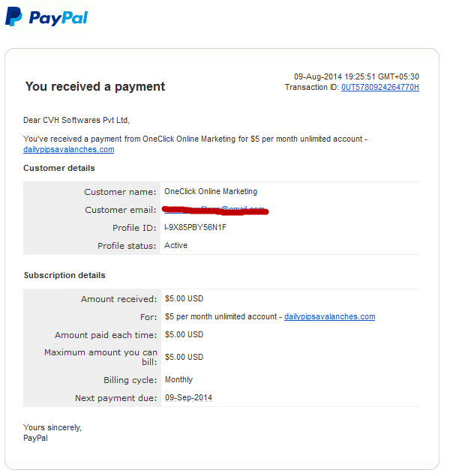Click the customer name OneClick Online Marketing

coord(211,192)
